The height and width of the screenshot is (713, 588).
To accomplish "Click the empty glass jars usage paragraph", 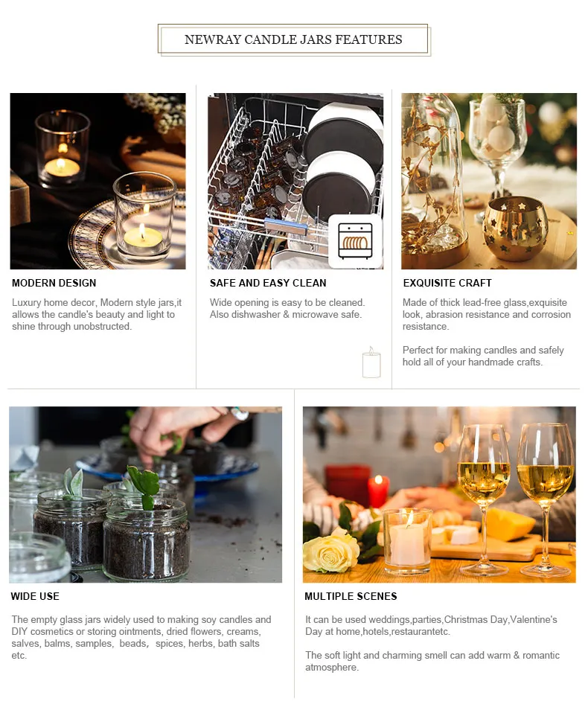I will 141,637.
